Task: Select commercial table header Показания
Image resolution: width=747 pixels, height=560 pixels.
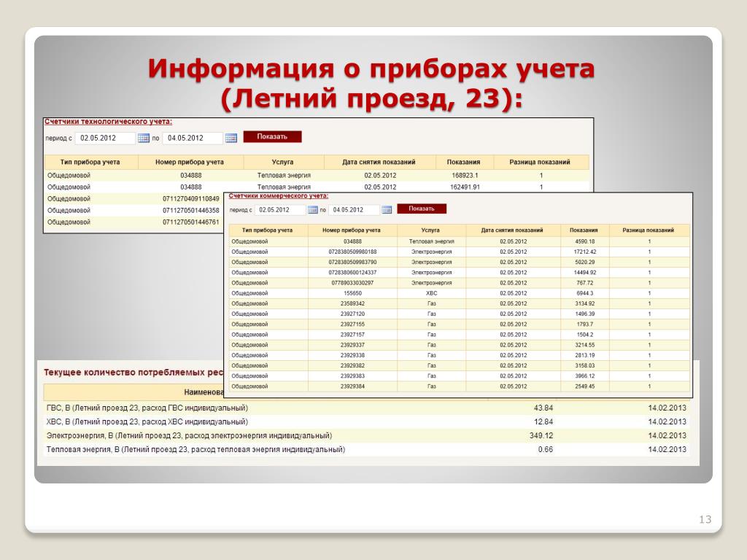Action: tap(584, 230)
